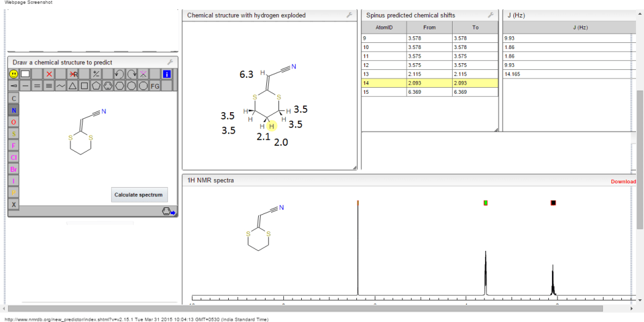This screenshot has height=322, width=644.
Task: Pick the Nitrogen (N) element button
Action: 13,110
